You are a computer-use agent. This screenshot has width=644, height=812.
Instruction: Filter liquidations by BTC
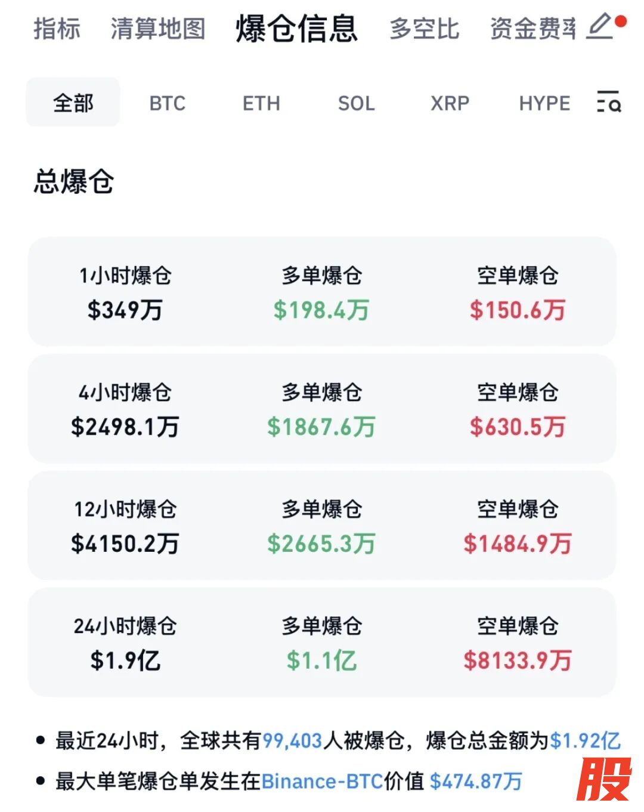pos(167,103)
